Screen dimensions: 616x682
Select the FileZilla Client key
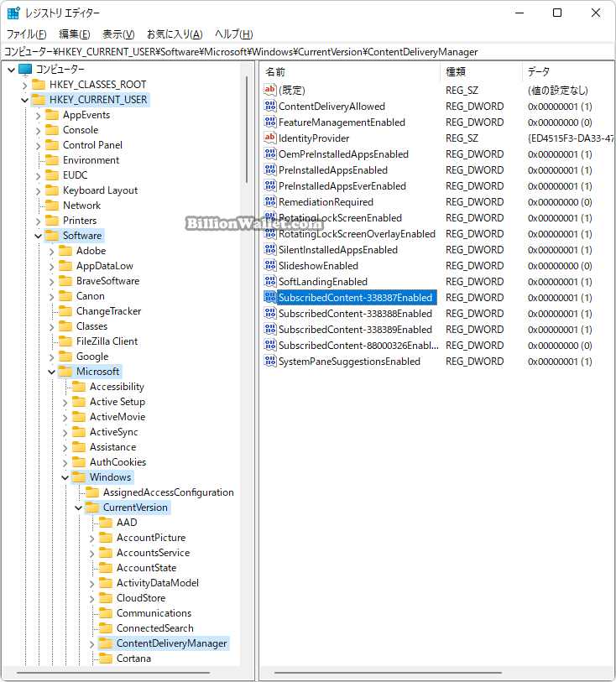tap(107, 341)
